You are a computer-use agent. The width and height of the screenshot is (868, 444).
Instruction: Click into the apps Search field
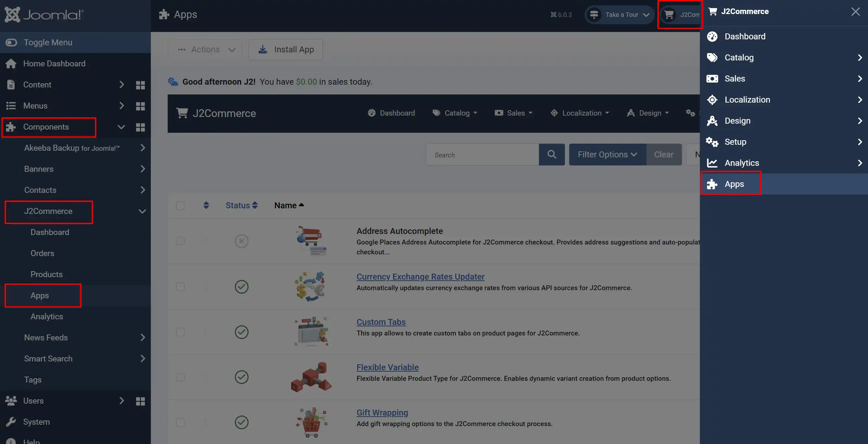click(482, 155)
